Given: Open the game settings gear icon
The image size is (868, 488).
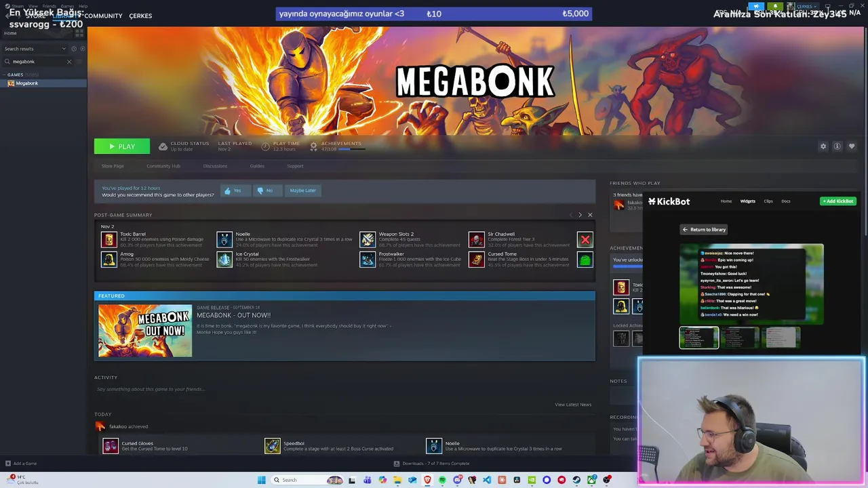Looking at the screenshot, I should 823,146.
